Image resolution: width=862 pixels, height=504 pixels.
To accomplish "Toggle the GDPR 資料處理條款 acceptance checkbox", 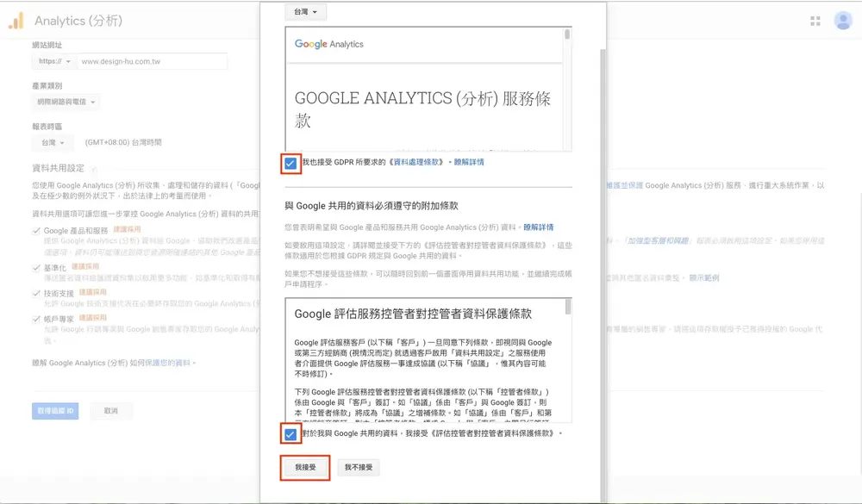I will click(290, 163).
